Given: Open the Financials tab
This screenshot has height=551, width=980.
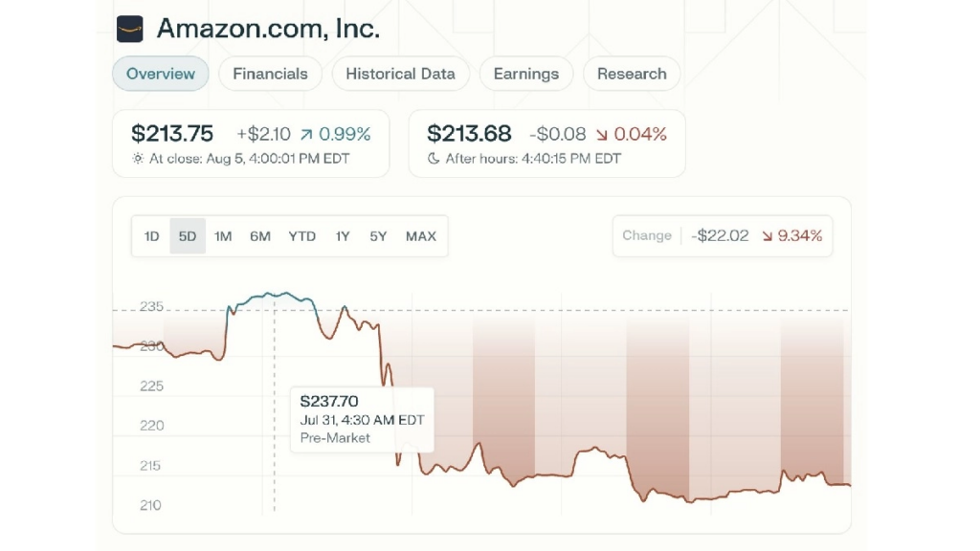Looking at the screenshot, I should pyautogui.click(x=270, y=74).
